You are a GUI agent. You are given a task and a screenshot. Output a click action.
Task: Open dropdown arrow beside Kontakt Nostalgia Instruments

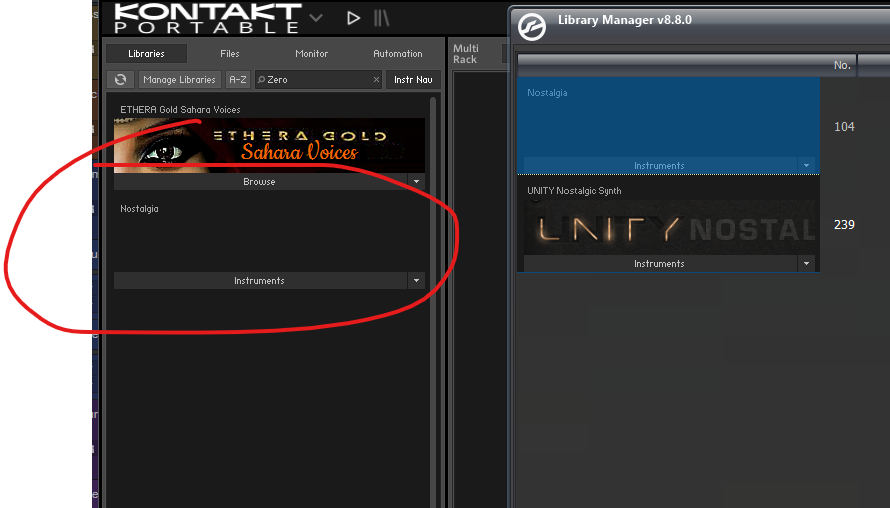417,280
